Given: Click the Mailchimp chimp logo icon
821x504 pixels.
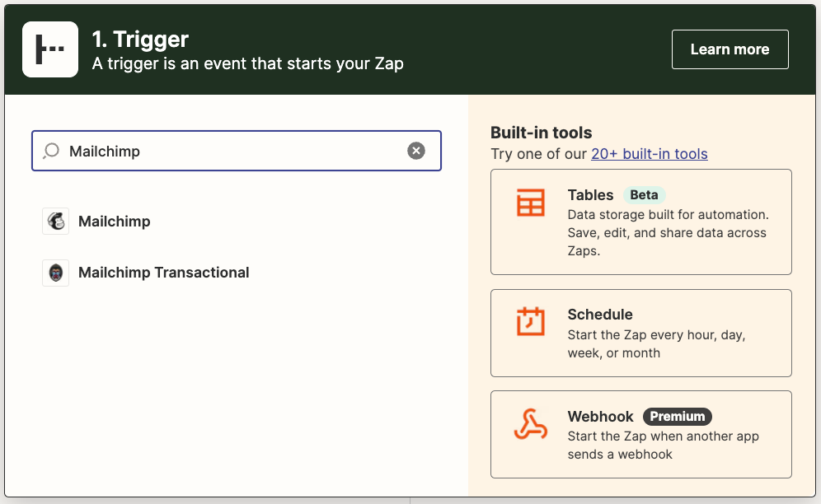Looking at the screenshot, I should coord(55,221).
